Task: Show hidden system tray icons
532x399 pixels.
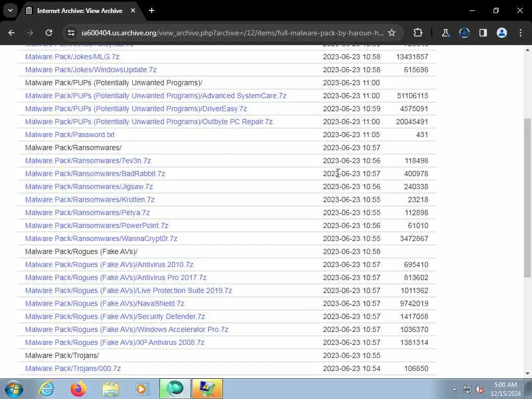Action: click(454, 390)
